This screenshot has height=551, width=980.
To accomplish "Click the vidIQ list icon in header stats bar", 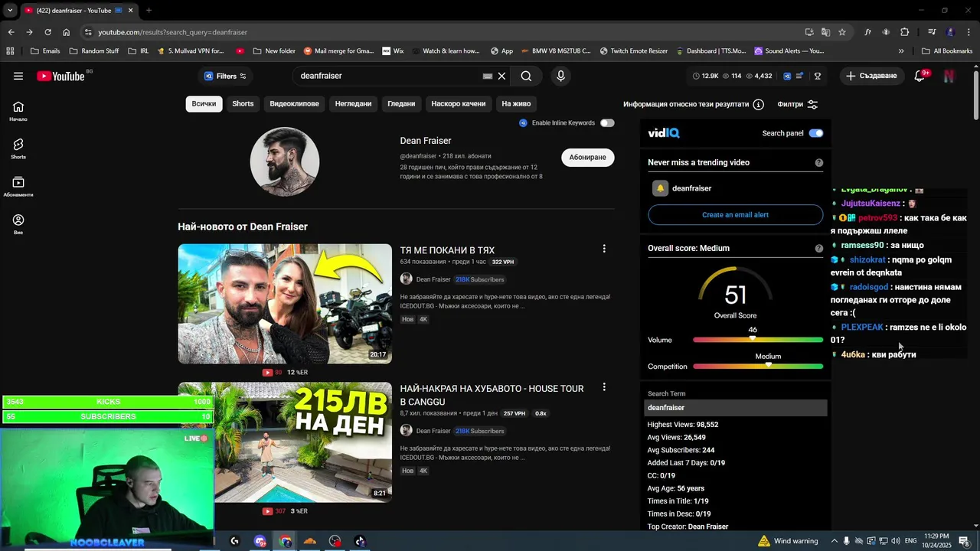I will click(800, 76).
